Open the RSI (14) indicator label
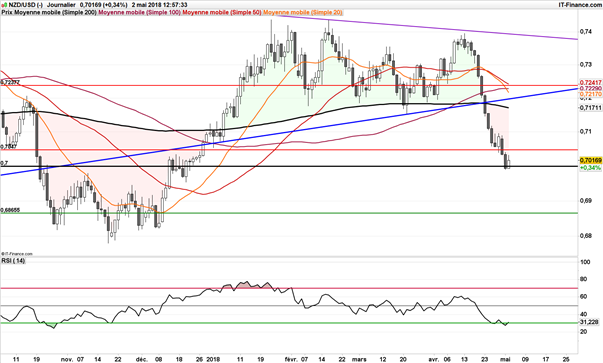This screenshot has width=603, height=363. pos(13,261)
